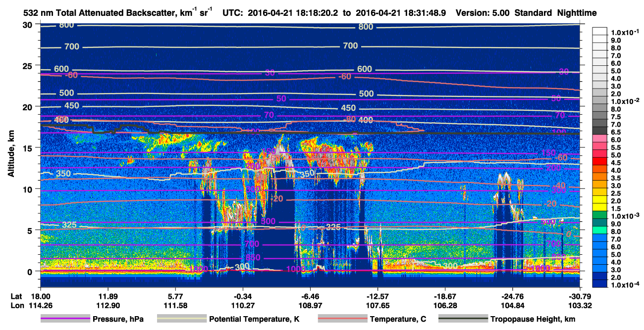Click the altitude axis tick label 20
The height and width of the screenshot is (330, 644).
pos(29,107)
